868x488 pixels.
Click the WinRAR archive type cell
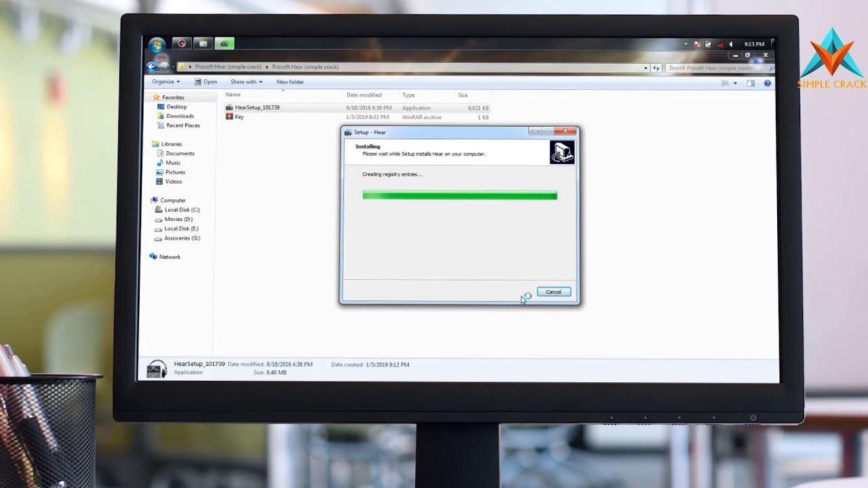(x=422, y=117)
